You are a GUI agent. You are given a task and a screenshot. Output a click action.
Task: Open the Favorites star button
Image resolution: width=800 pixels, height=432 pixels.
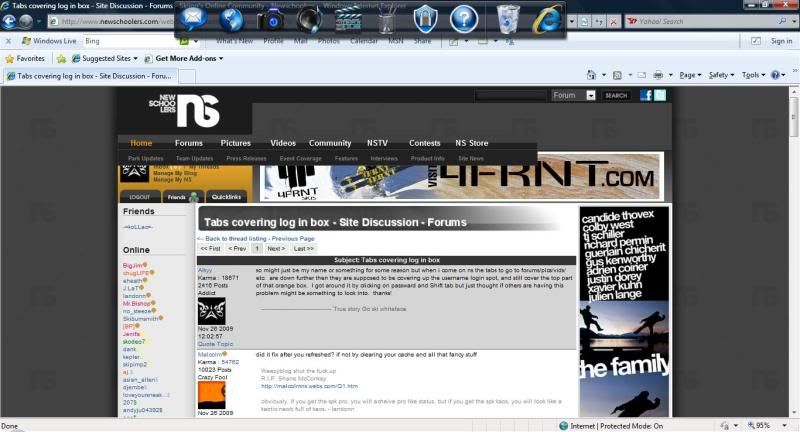click(x=25, y=58)
